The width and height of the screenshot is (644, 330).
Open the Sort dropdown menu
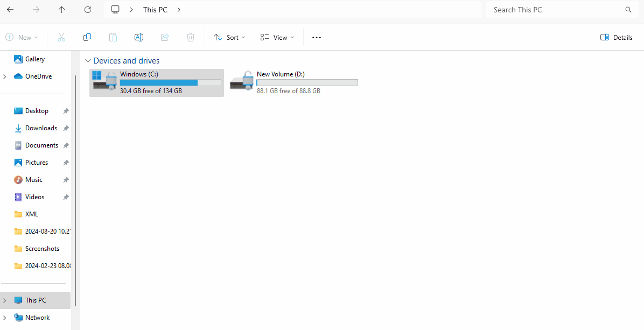point(229,37)
